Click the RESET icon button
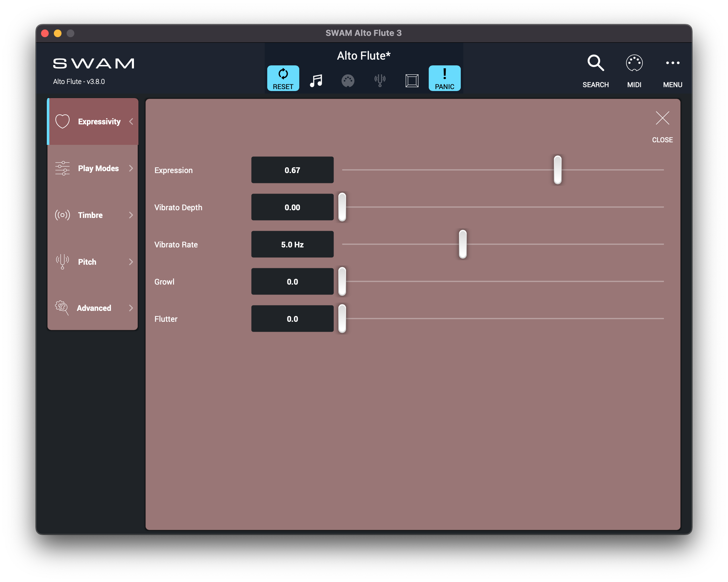 [283, 78]
